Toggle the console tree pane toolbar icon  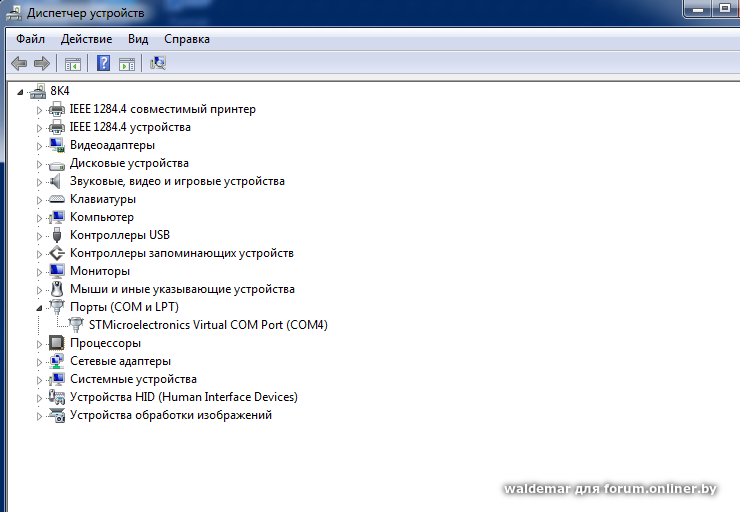point(73,63)
